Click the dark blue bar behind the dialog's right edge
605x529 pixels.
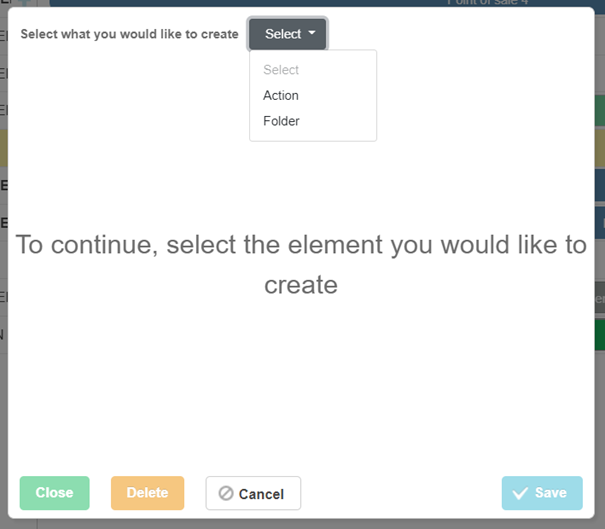(599, 185)
